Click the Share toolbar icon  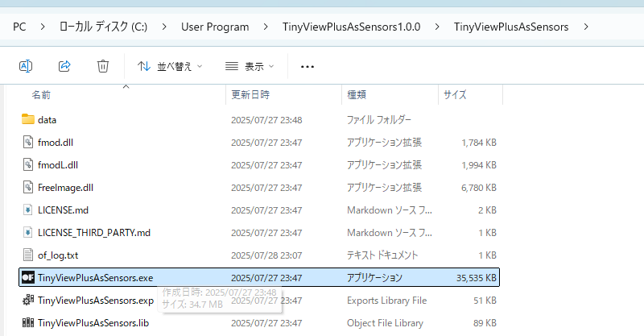[x=64, y=66]
